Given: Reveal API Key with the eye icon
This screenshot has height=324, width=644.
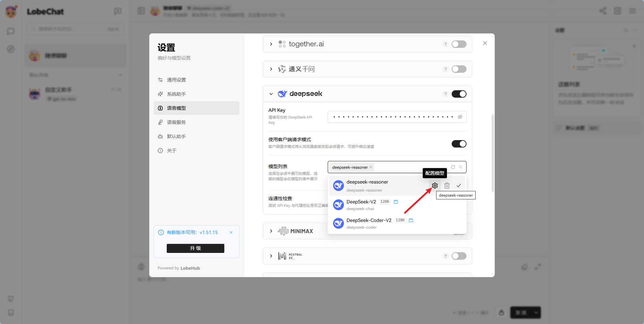Looking at the screenshot, I should click(460, 117).
